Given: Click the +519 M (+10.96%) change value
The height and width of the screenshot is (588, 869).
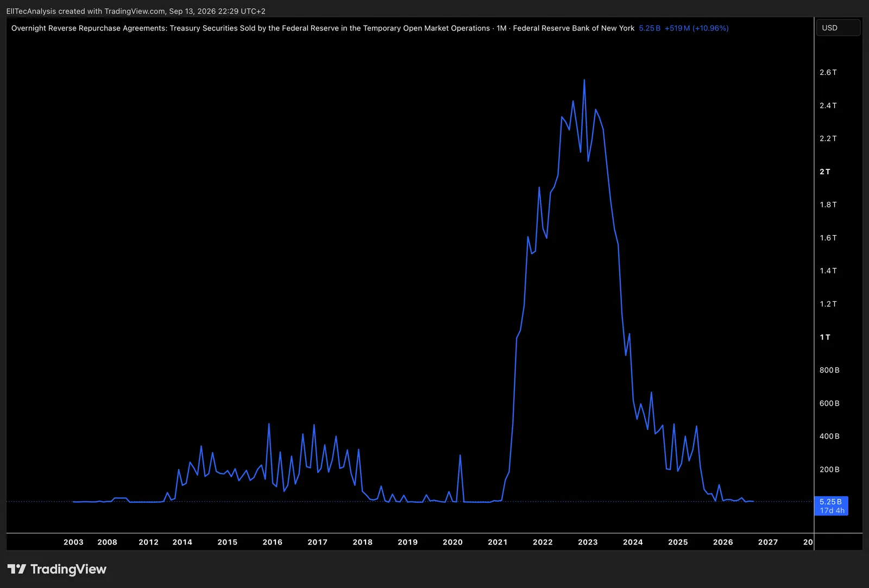Looking at the screenshot, I should (697, 28).
